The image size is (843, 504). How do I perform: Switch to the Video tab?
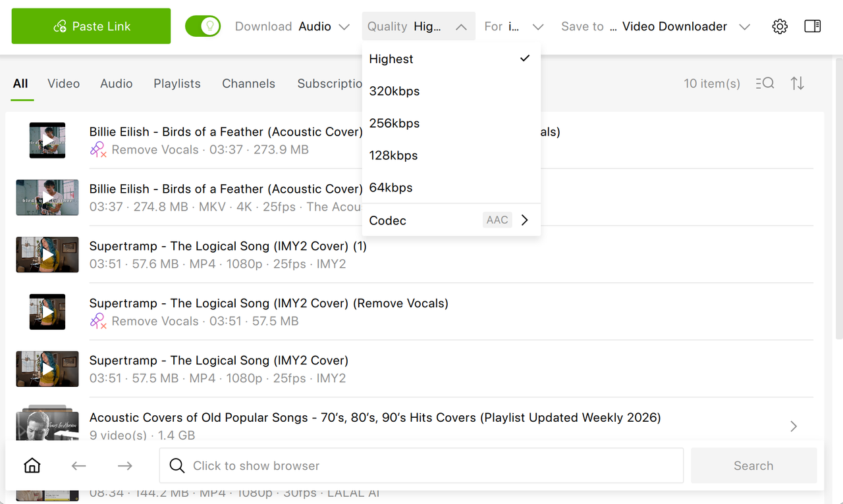63,84
